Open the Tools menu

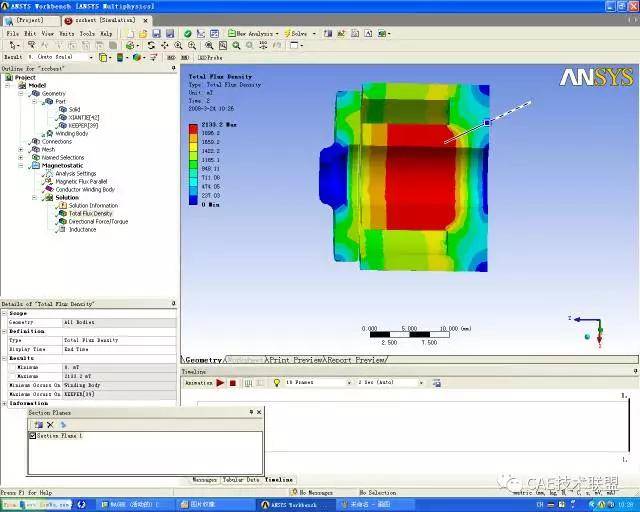(x=87, y=33)
